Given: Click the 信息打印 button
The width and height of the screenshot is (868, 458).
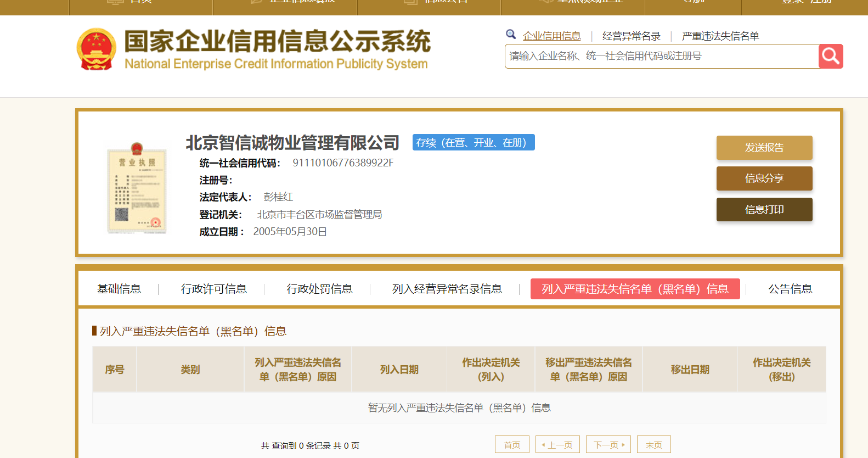Looking at the screenshot, I should pyautogui.click(x=764, y=209).
